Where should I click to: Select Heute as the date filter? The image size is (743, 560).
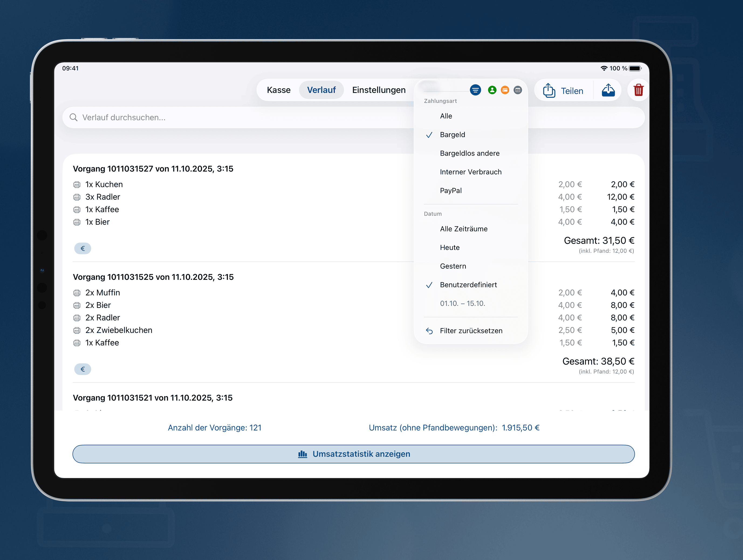tap(450, 248)
